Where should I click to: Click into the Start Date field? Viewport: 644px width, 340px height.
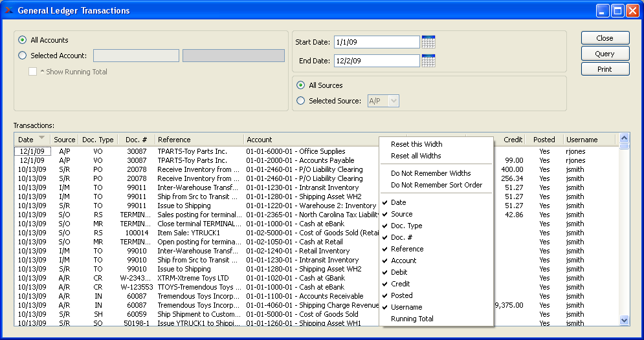(376, 42)
